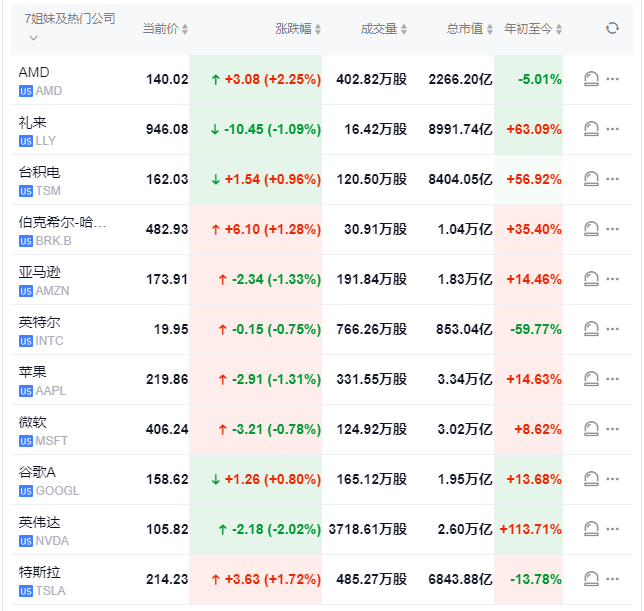
Task: Click the AMZN ticker symbol
Action: pyautogui.click(x=53, y=291)
